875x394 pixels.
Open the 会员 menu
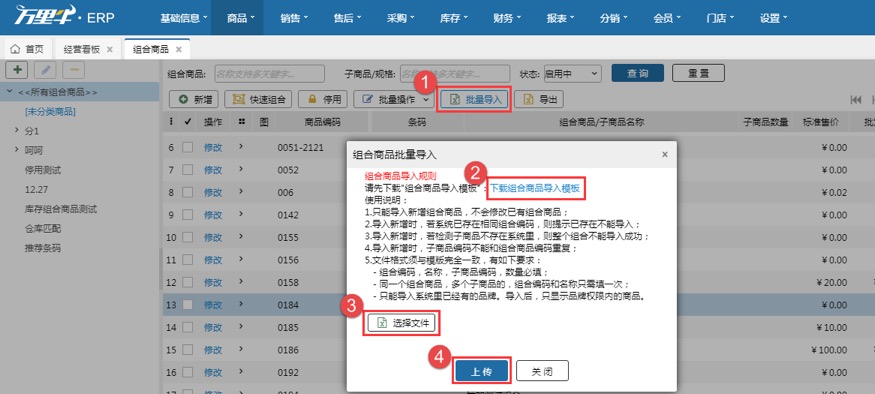click(666, 18)
